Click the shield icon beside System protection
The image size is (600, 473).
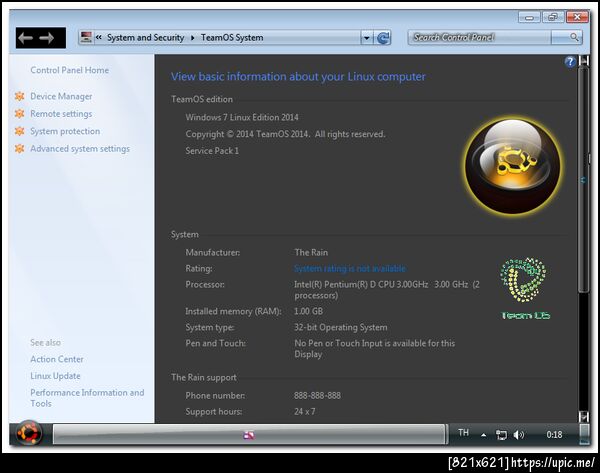20,131
